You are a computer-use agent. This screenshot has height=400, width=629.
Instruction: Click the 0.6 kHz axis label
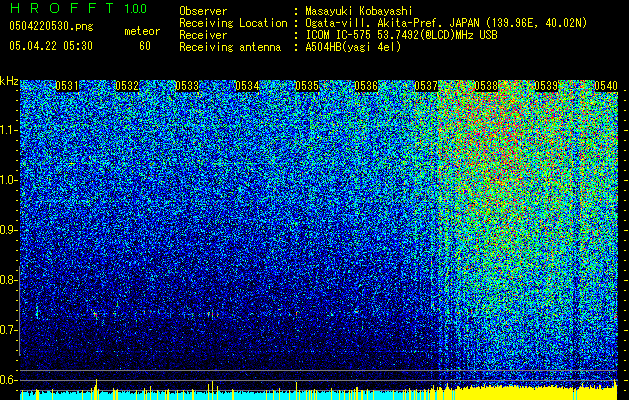[8, 380]
